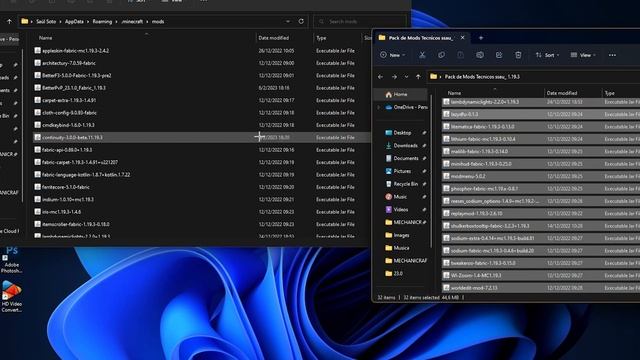Go up one level in the mods window
The width and height of the screenshot is (640, 360).
(9, 21)
